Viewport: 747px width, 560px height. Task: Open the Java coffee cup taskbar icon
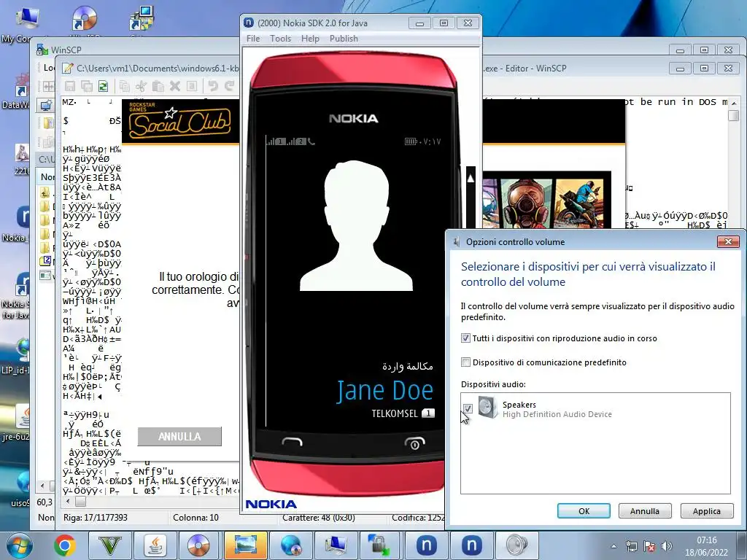coord(155,545)
